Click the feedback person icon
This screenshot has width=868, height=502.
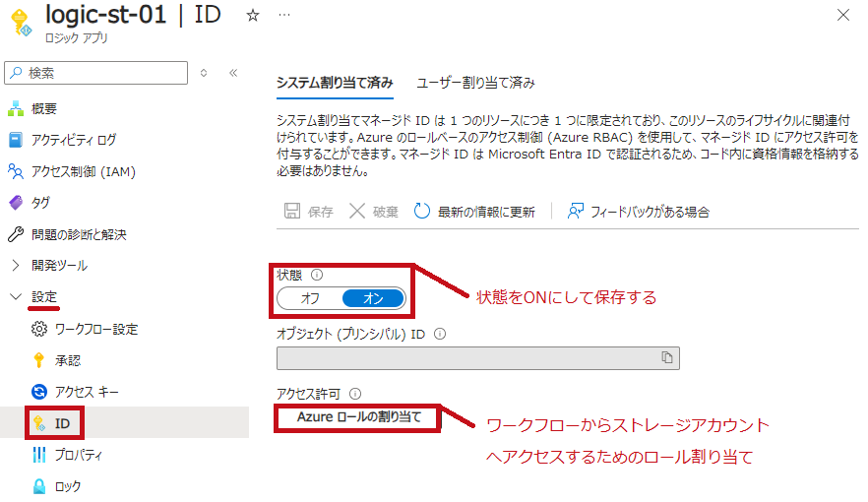pos(575,211)
